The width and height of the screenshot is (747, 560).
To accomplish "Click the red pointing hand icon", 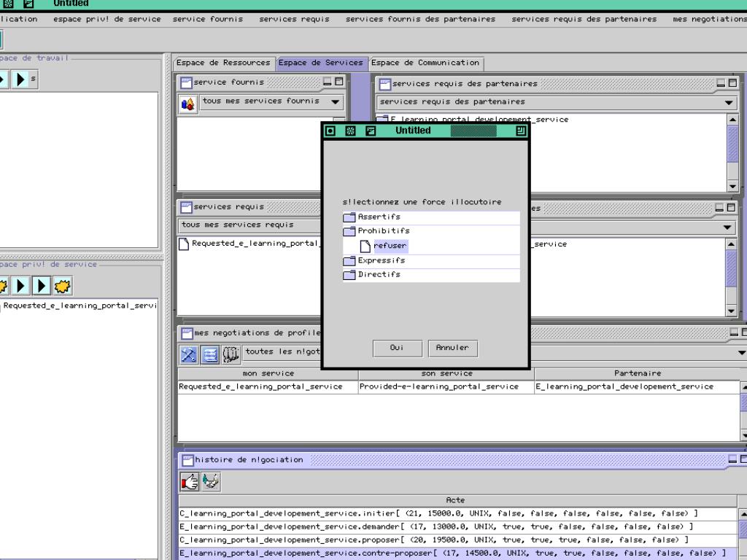I will (x=190, y=482).
